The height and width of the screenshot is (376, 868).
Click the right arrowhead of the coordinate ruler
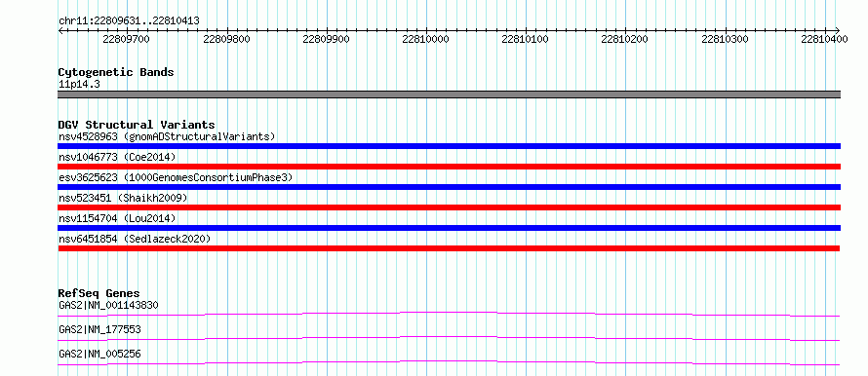[838, 30]
